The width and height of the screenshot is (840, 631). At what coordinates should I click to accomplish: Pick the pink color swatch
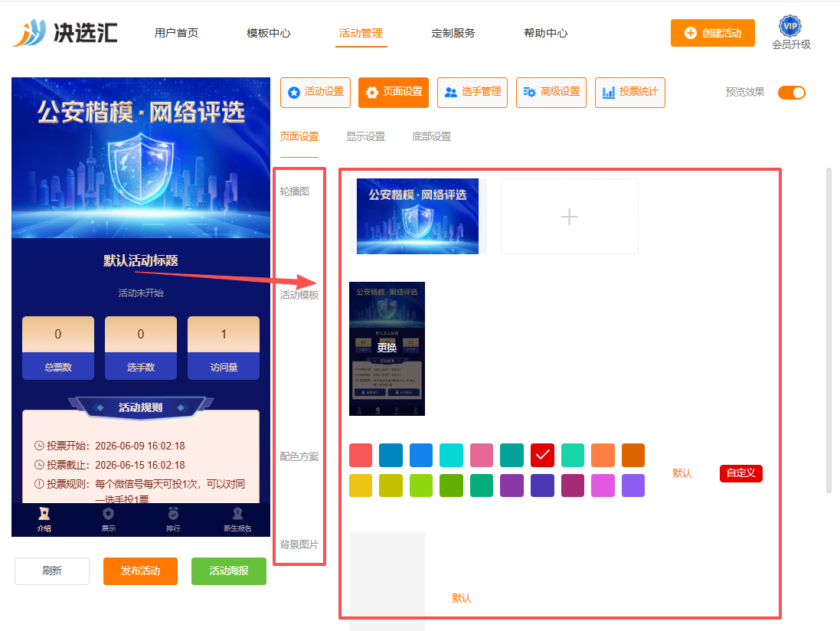[x=482, y=456]
